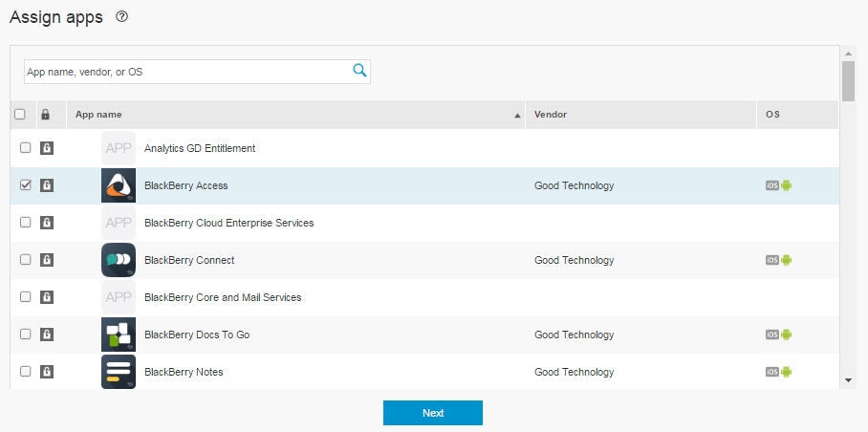Click the scrollbar down arrow

point(848,380)
